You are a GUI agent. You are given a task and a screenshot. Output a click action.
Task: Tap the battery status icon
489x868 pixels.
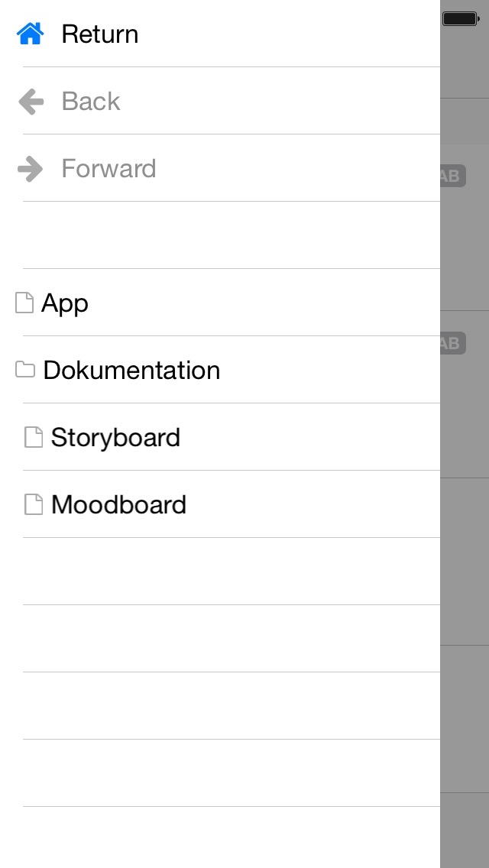pyautogui.click(x=460, y=18)
